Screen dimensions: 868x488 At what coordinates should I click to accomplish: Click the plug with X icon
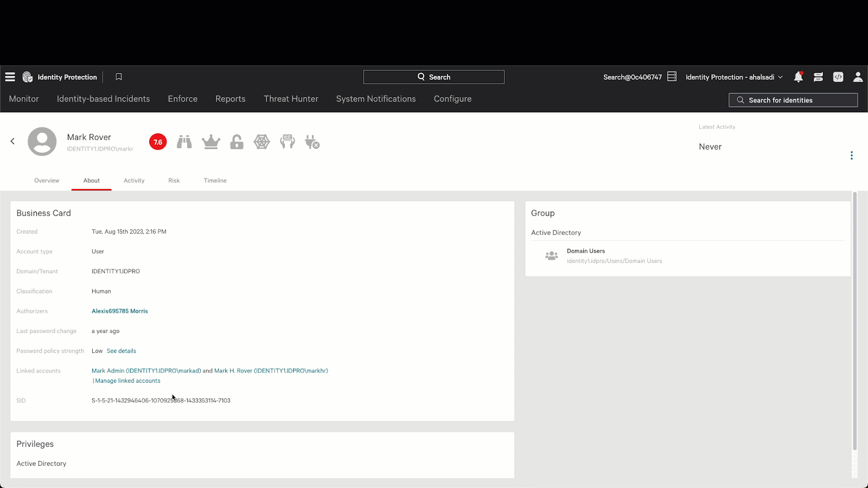tap(312, 142)
